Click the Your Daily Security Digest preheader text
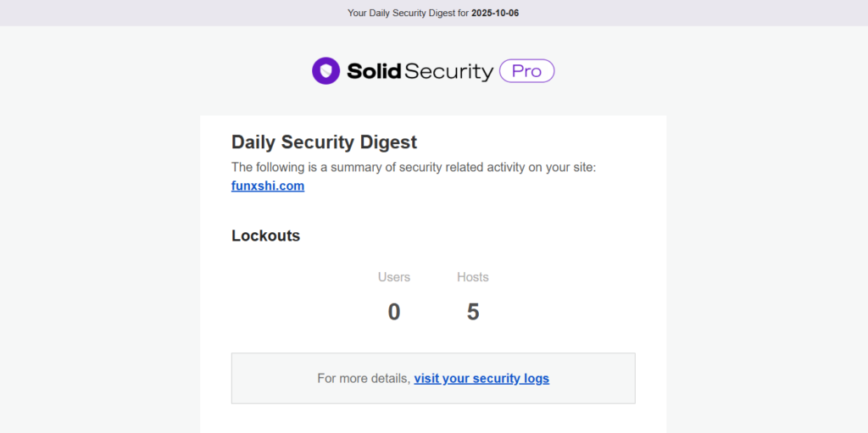 click(x=408, y=13)
